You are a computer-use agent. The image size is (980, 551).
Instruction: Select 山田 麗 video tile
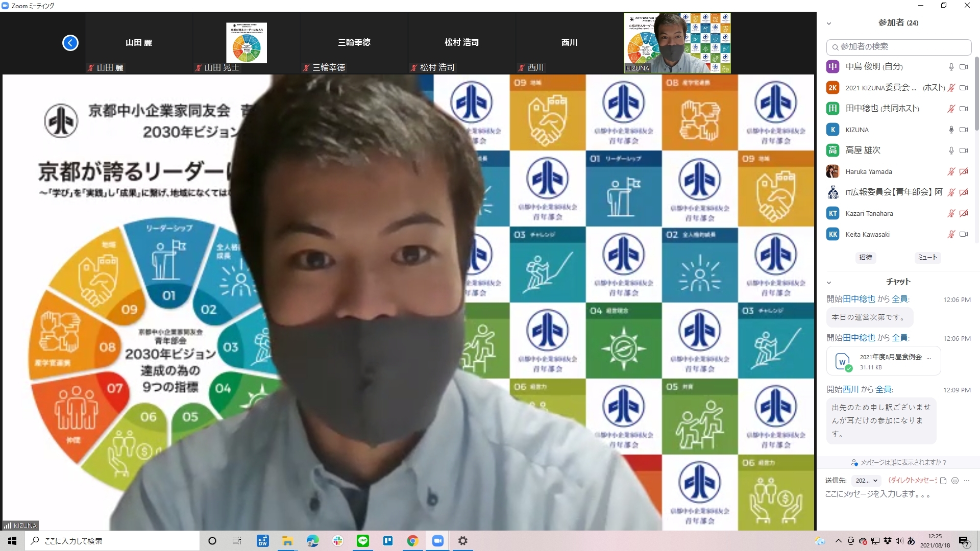139,43
